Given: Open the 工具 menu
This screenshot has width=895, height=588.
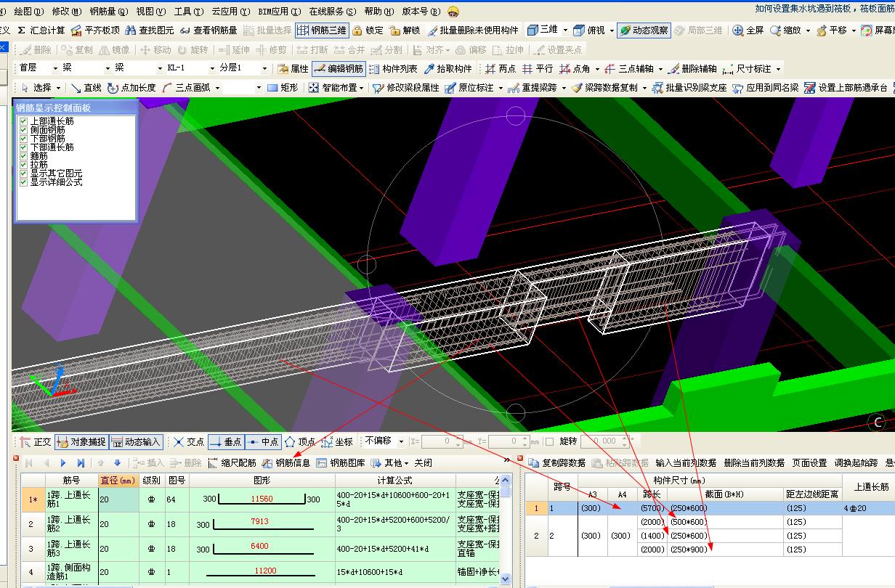Looking at the screenshot, I should pyautogui.click(x=187, y=12).
